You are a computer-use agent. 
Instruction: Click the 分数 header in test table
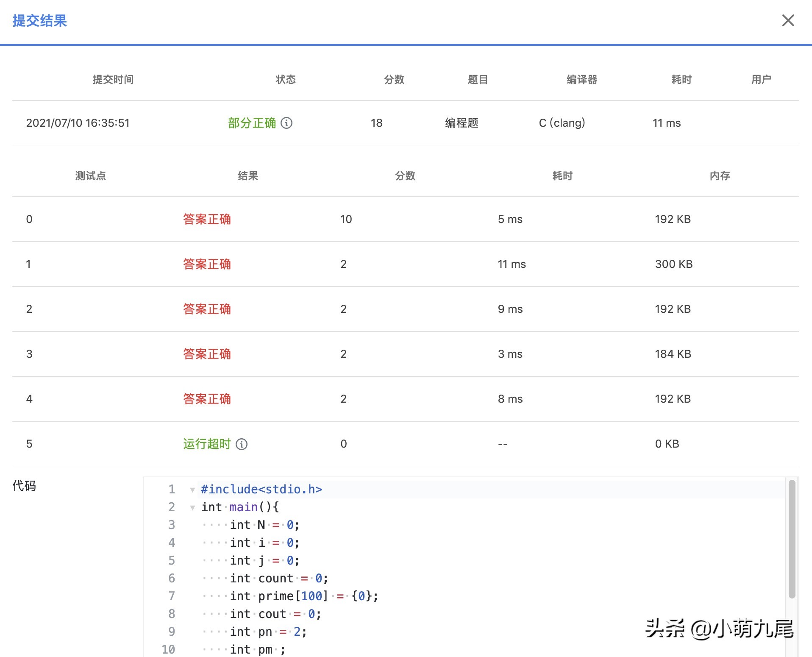(405, 176)
